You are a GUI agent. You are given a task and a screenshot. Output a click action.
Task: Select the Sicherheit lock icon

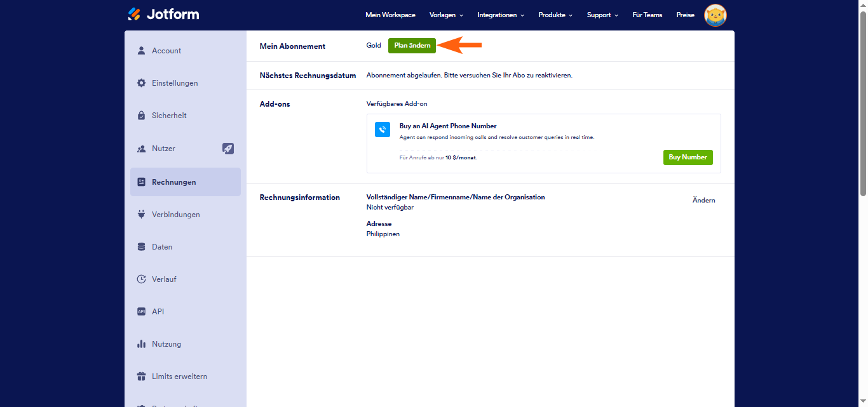tap(142, 116)
